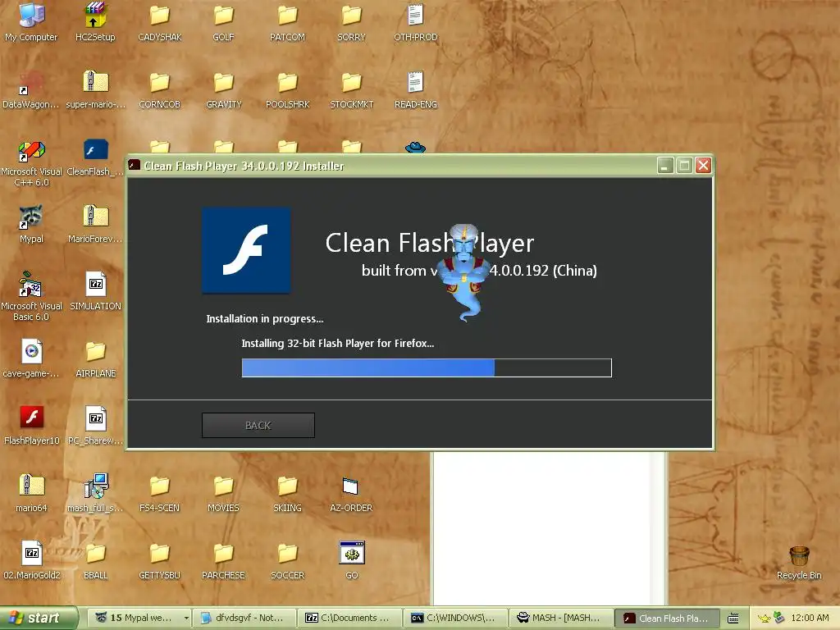Open the CADYSHAK folder
840x630 pixels.
tap(160, 22)
